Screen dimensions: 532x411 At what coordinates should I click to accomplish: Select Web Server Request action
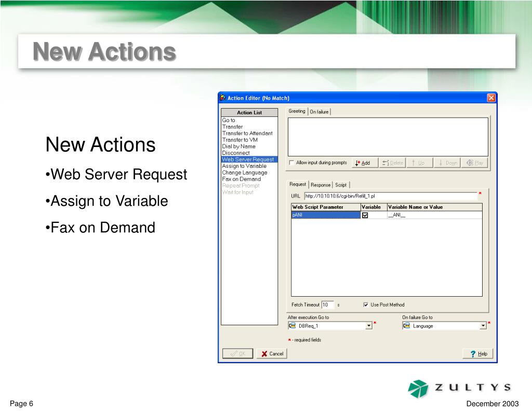click(x=249, y=159)
